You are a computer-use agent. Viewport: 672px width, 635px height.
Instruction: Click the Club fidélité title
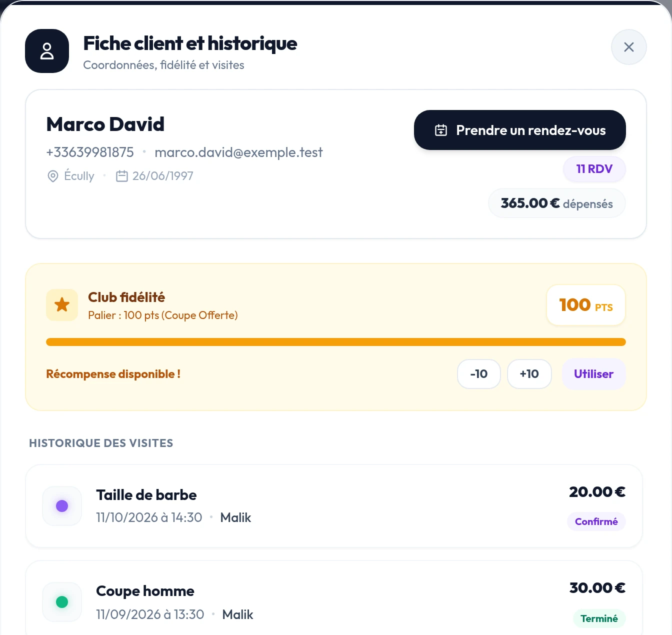click(126, 297)
